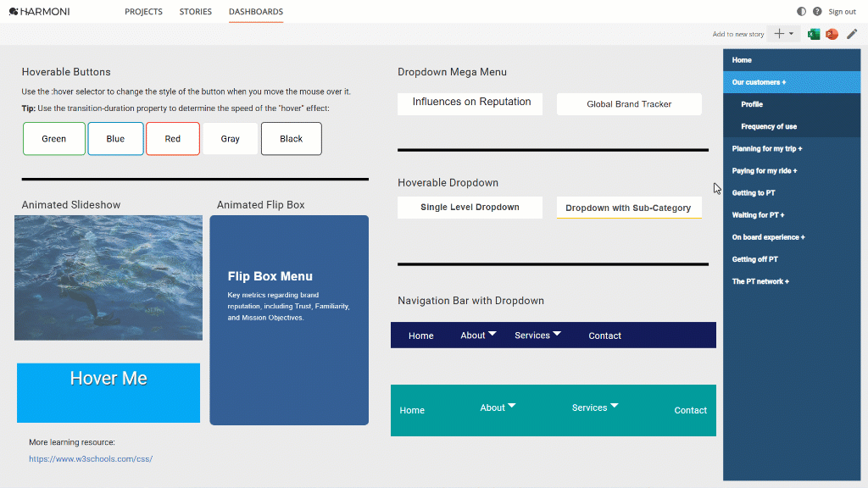This screenshot has height=488, width=868.
Task: Click the animated slideshow ocean image
Action: click(108, 278)
